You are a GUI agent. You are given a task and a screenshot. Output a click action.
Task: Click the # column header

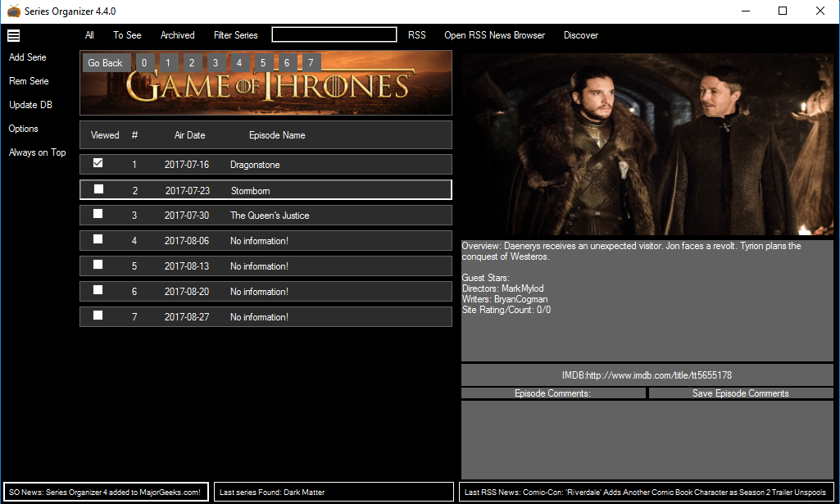point(134,135)
